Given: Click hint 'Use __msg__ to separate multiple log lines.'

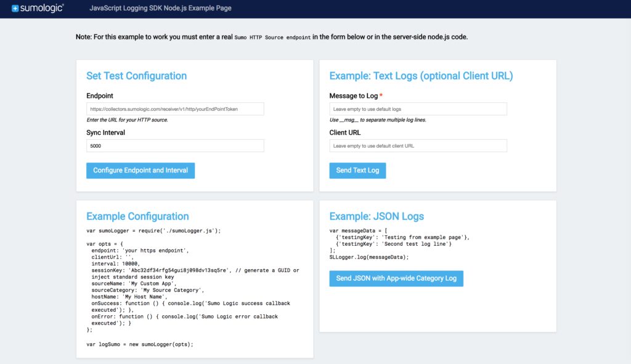Looking at the screenshot, I should pyautogui.click(x=378, y=120).
